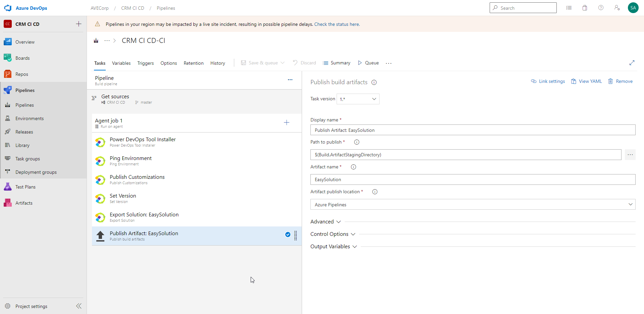644x314 pixels.
Task: Select the Export Solution: EasySolution task
Action: click(x=197, y=217)
